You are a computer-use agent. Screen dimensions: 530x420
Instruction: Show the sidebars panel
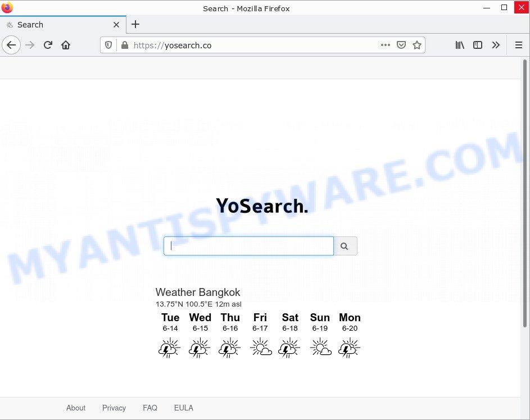(x=478, y=45)
